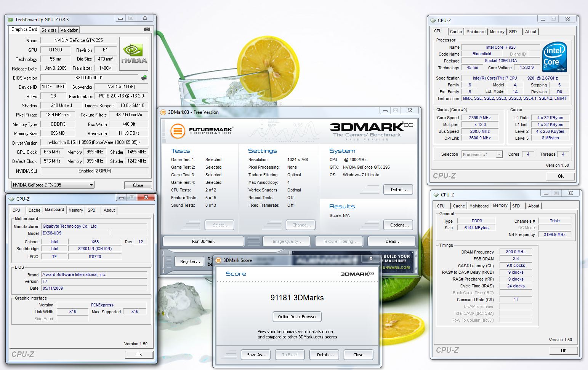The width and height of the screenshot is (588, 370).
Task: Click the Bandwidth value 111.9 GB/s
Action: pyautogui.click(x=129, y=133)
